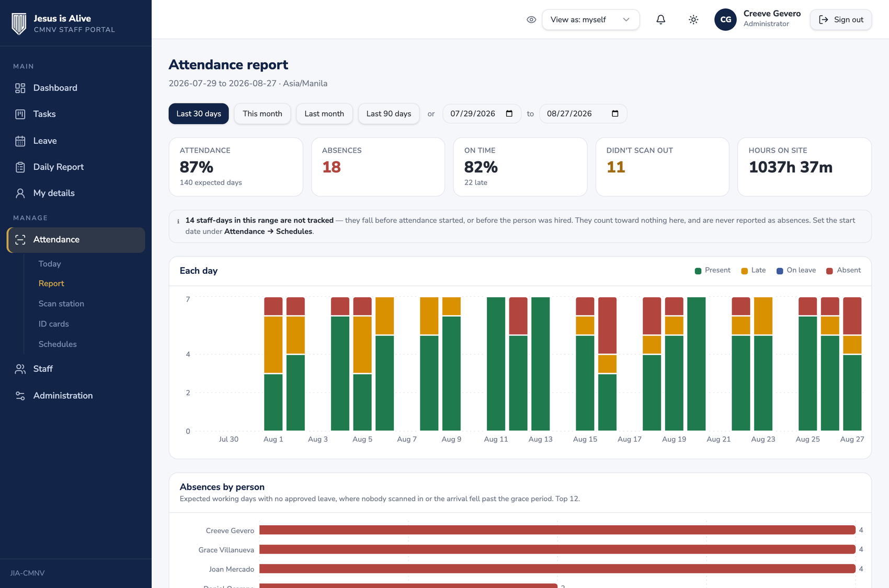Open Dashboard via its grid icon
Viewport: 889px width, 588px height.
(x=20, y=88)
